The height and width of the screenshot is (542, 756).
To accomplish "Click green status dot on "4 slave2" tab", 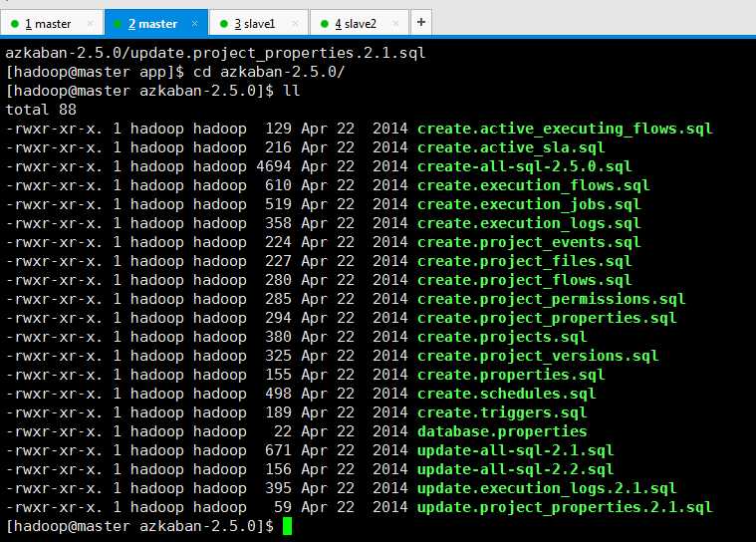I will pyautogui.click(x=325, y=24).
